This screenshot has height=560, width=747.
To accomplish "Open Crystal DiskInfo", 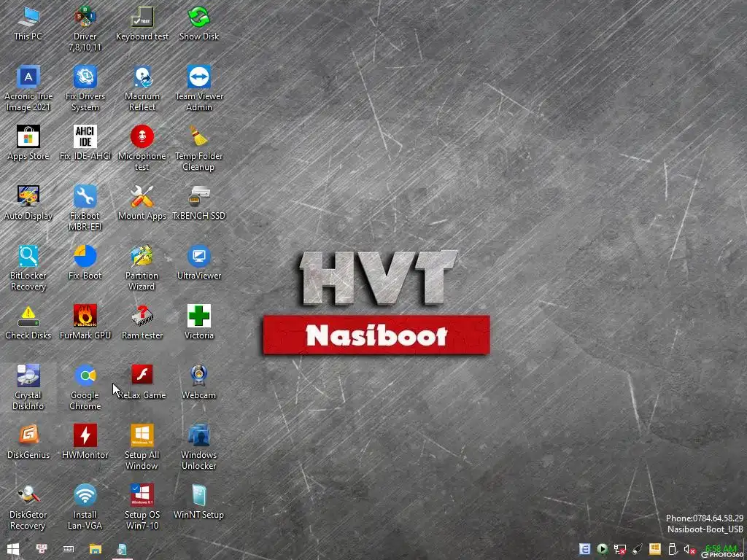I will (x=28, y=388).
